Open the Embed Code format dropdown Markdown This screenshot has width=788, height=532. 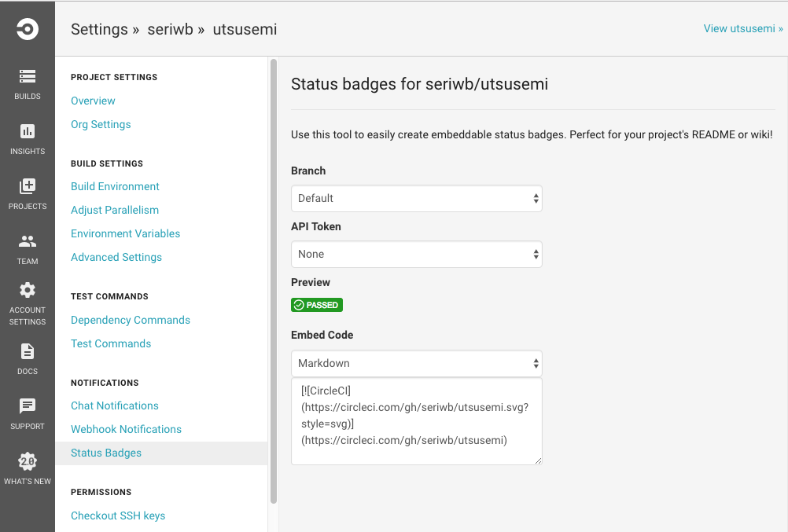point(417,363)
